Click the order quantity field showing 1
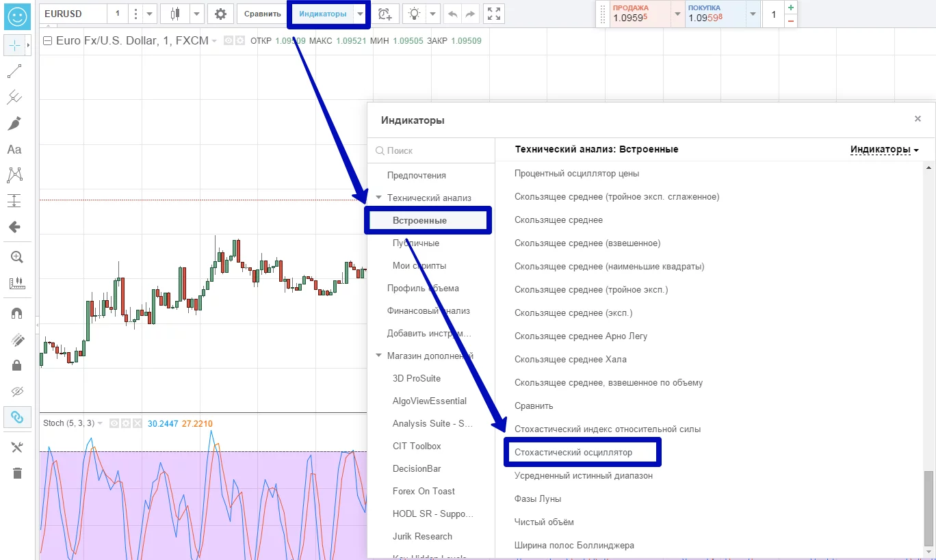 click(773, 14)
